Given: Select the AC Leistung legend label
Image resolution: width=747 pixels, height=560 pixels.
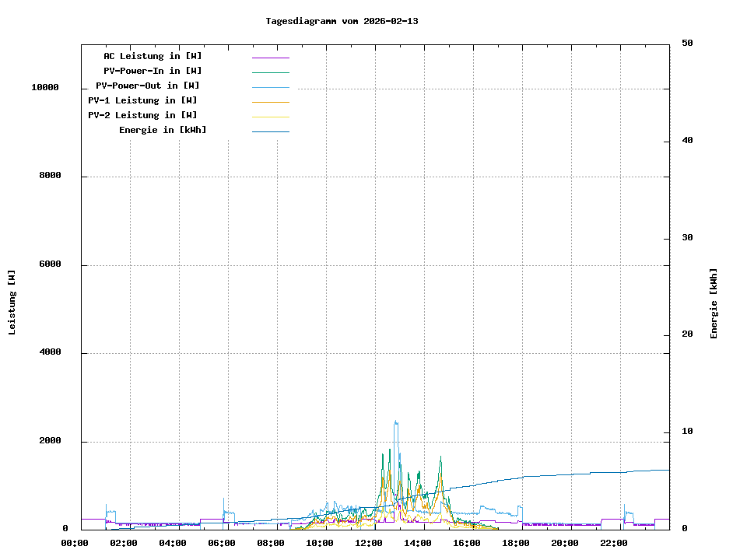Looking at the screenshot, I should [x=153, y=56].
